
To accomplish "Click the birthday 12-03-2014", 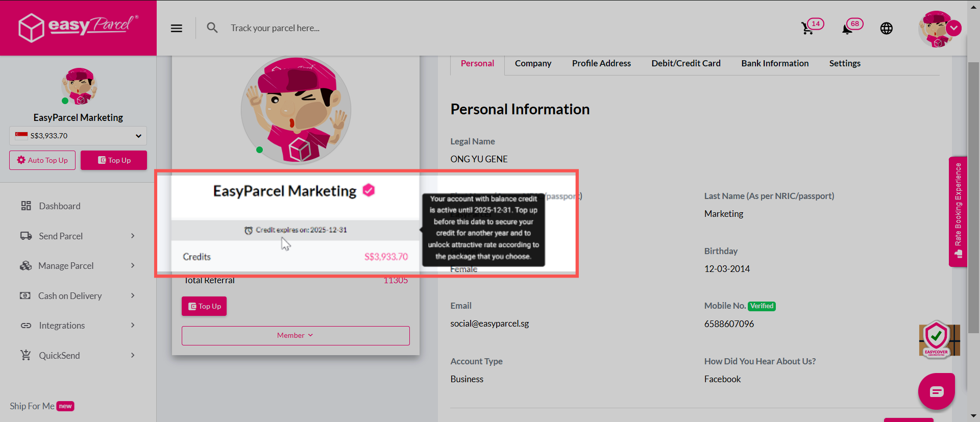I will pyautogui.click(x=727, y=269).
